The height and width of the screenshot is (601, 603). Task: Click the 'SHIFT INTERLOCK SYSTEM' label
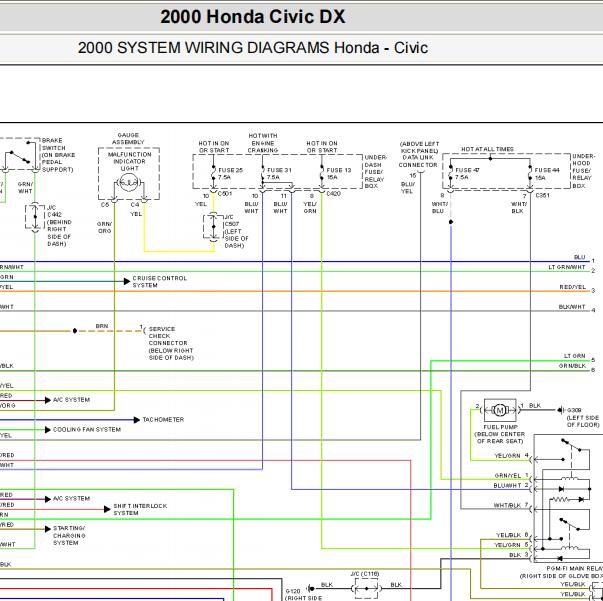click(x=140, y=509)
